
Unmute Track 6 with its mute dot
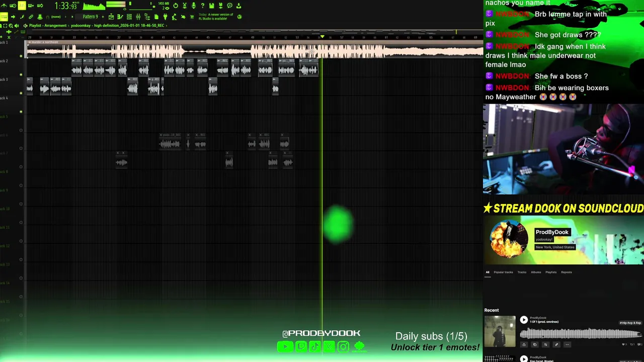(x=21, y=148)
